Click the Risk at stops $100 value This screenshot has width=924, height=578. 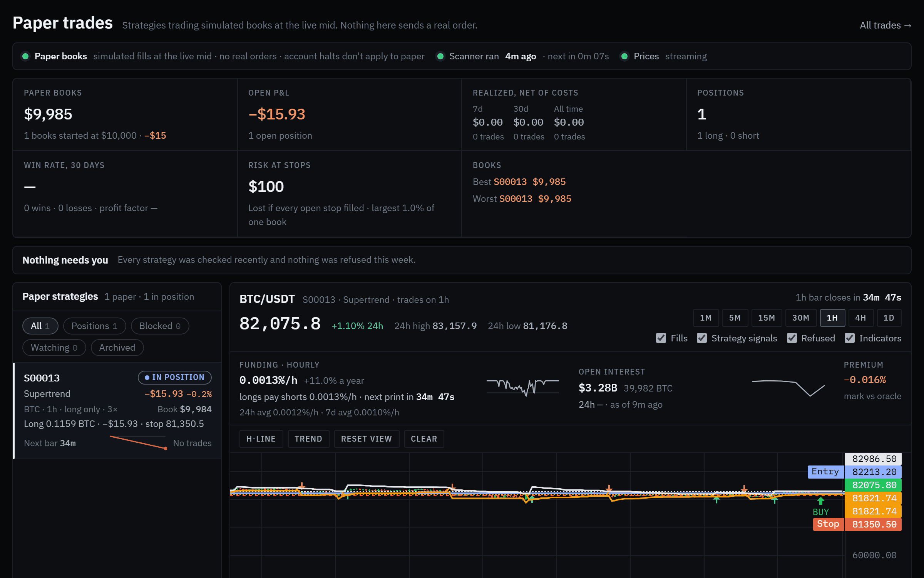click(266, 187)
